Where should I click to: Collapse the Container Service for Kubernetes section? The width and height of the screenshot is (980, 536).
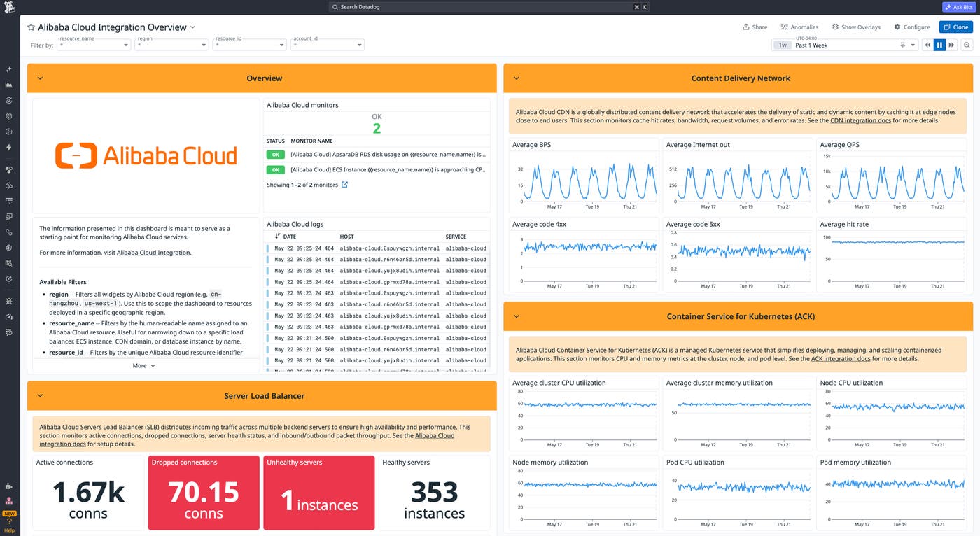pos(517,316)
